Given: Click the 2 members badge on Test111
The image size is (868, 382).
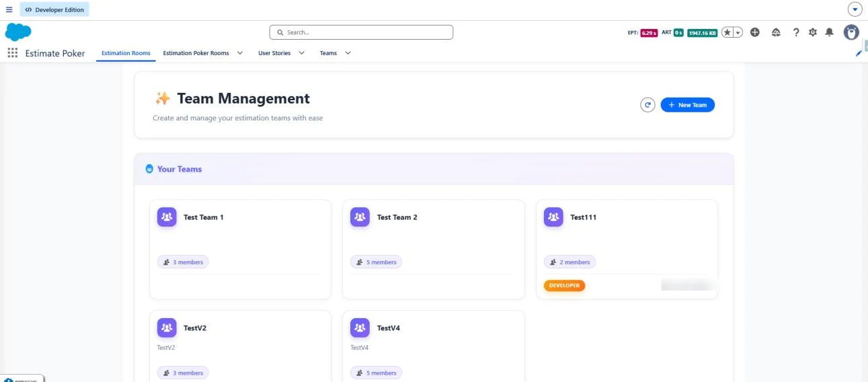Looking at the screenshot, I should [x=569, y=262].
